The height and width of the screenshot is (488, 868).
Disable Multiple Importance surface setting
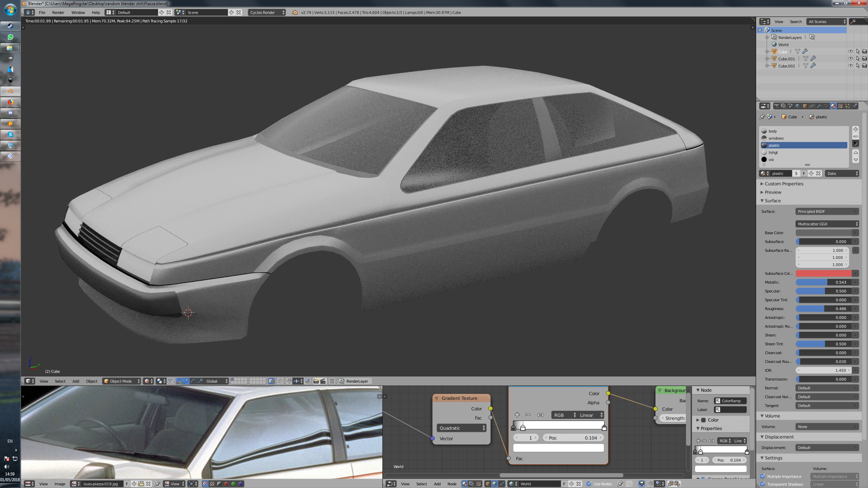pos(763,476)
